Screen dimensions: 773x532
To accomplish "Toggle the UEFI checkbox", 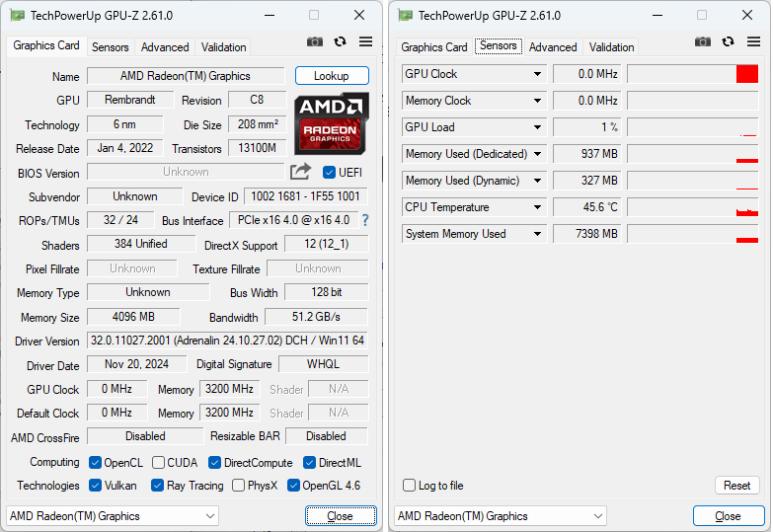I will click(329, 172).
